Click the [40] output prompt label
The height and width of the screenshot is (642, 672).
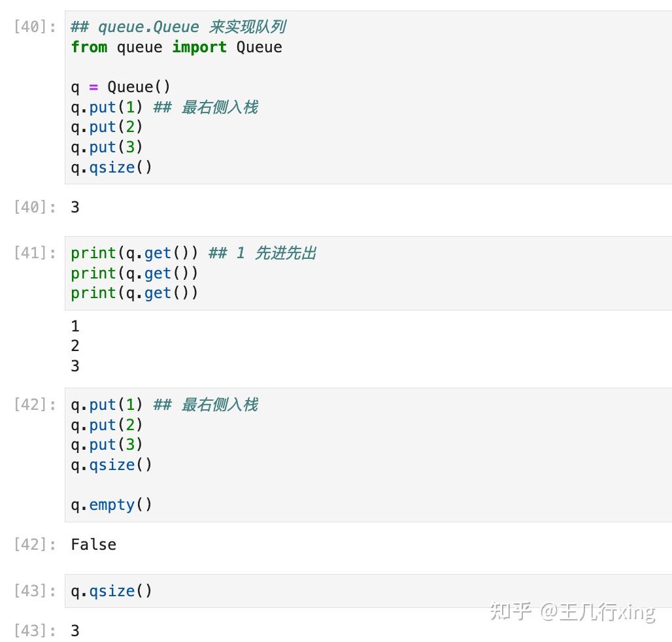(x=35, y=207)
